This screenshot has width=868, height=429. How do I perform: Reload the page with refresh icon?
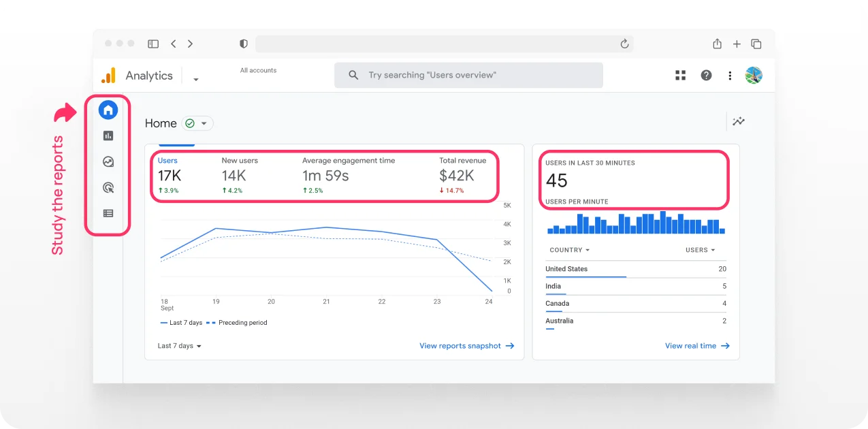click(624, 44)
